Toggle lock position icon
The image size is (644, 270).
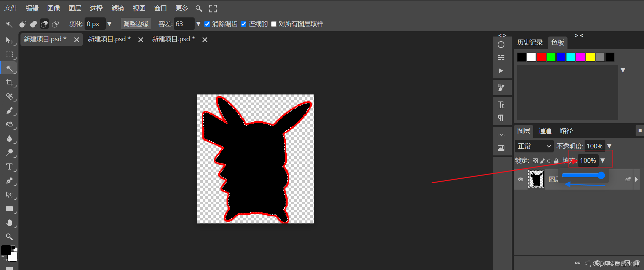click(x=549, y=161)
